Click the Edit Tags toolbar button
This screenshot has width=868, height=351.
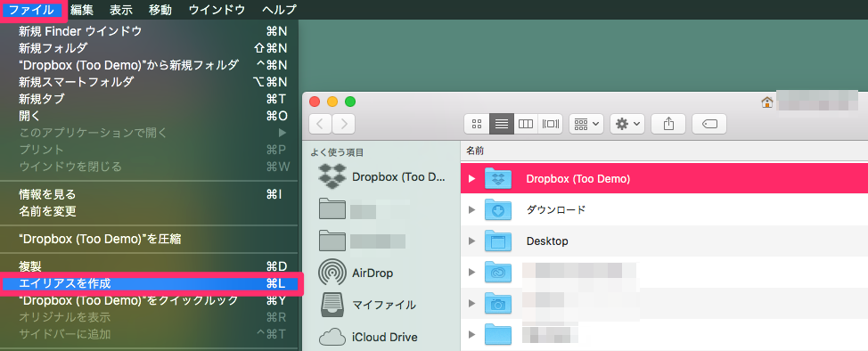[x=709, y=124]
